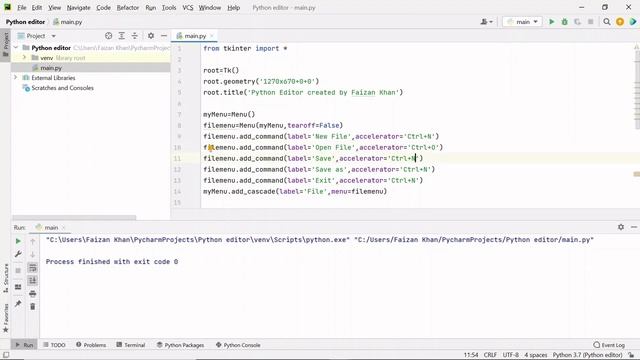640x360 pixels.
Task: Toggle the Favorites side tab
Action: 5,318
